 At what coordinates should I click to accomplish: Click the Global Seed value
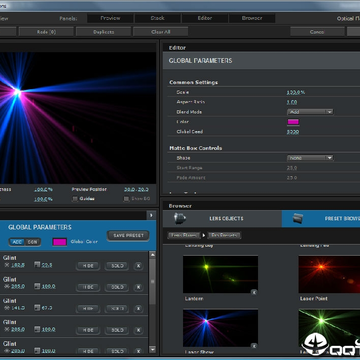click(x=293, y=132)
